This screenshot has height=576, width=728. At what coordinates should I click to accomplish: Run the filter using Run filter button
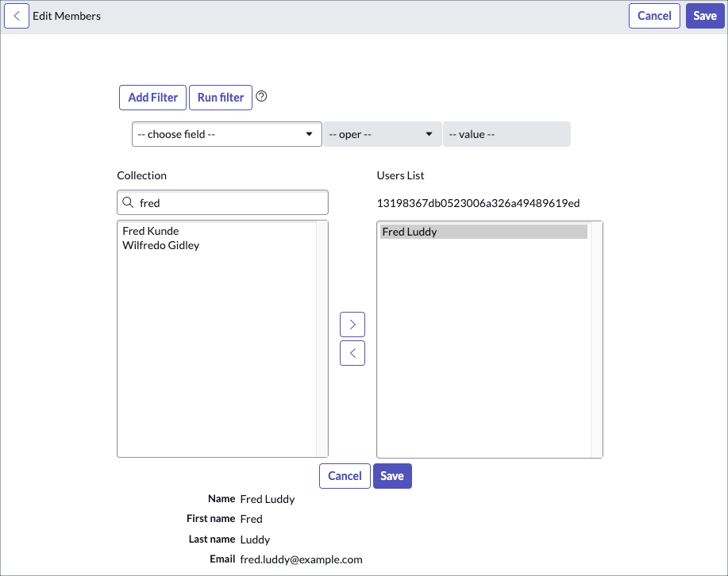[x=220, y=97]
